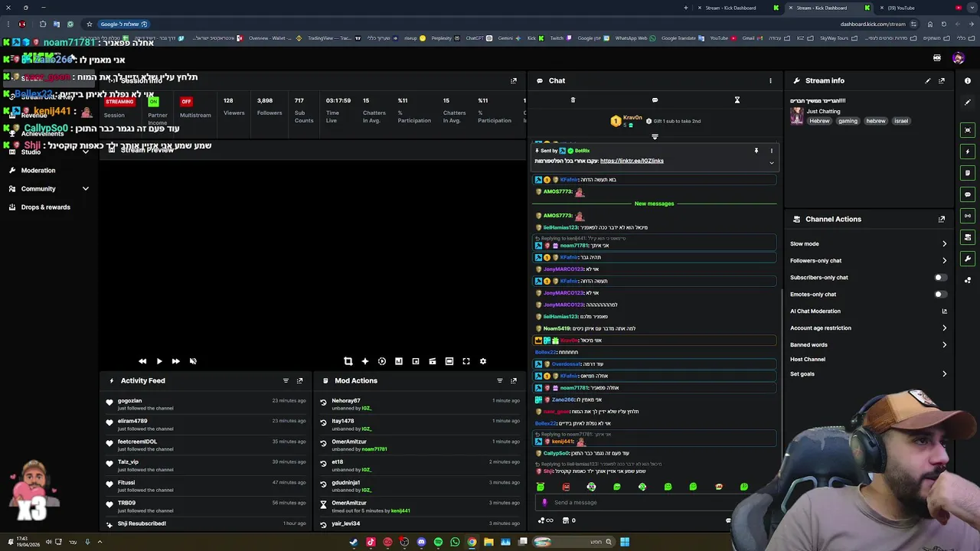Open gogozlan in Activity Feed

point(129,401)
